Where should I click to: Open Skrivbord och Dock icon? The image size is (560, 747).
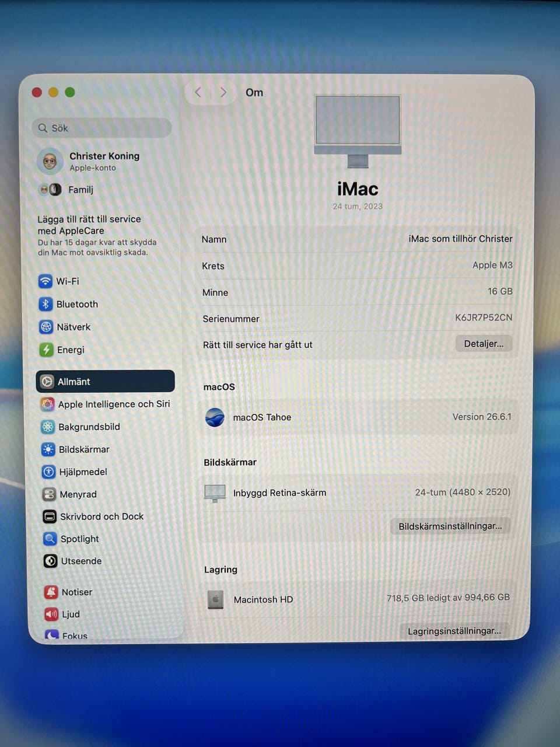[x=50, y=516]
